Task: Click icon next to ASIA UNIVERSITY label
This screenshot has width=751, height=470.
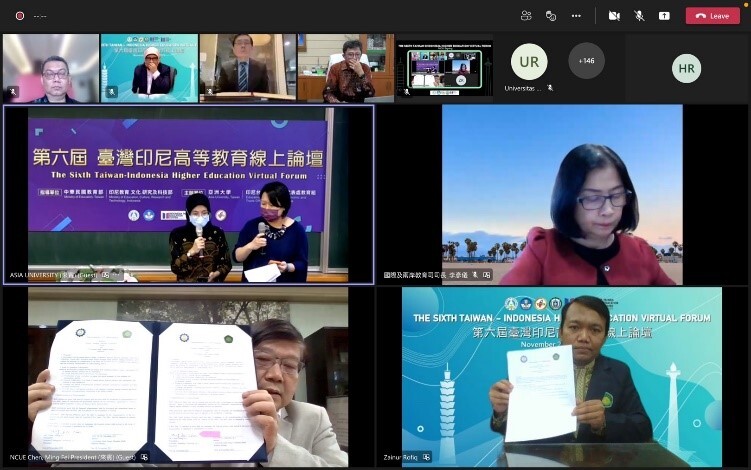Action: click(105, 275)
